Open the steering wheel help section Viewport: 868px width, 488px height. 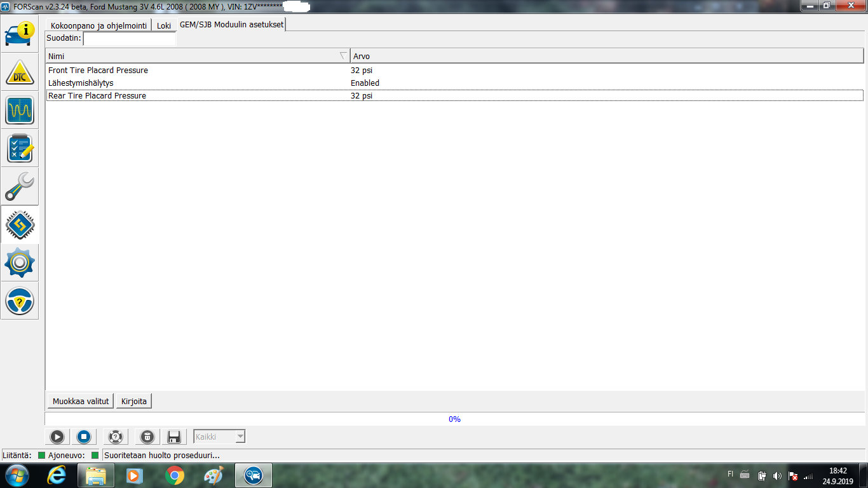pyautogui.click(x=20, y=301)
